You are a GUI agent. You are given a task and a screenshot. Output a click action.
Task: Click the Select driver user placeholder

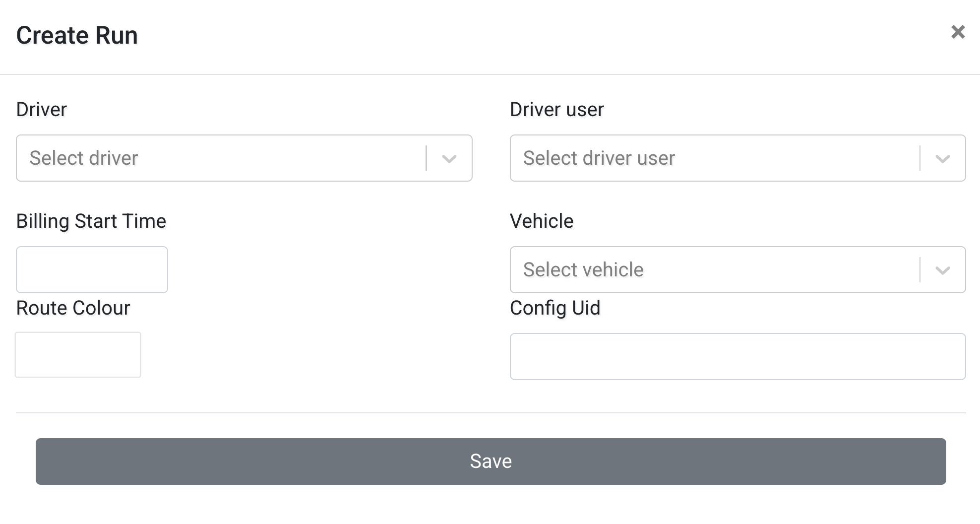coord(598,158)
